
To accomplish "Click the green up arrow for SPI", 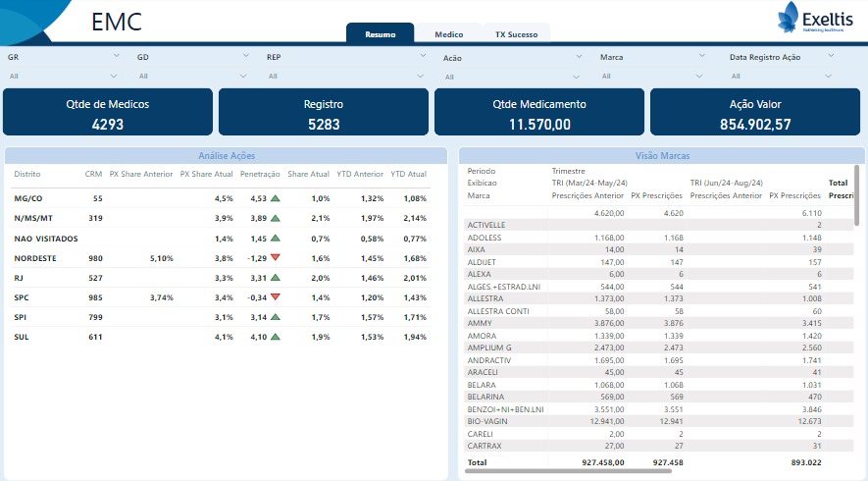I will pyautogui.click(x=276, y=317).
